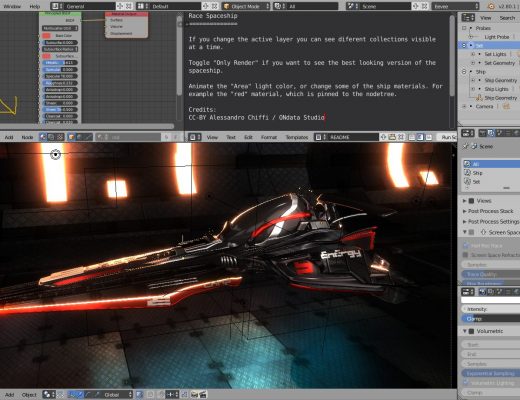The width and height of the screenshot is (520, 400).
Task: Collapse the Volumetric panel triangle
Action: 465,331
